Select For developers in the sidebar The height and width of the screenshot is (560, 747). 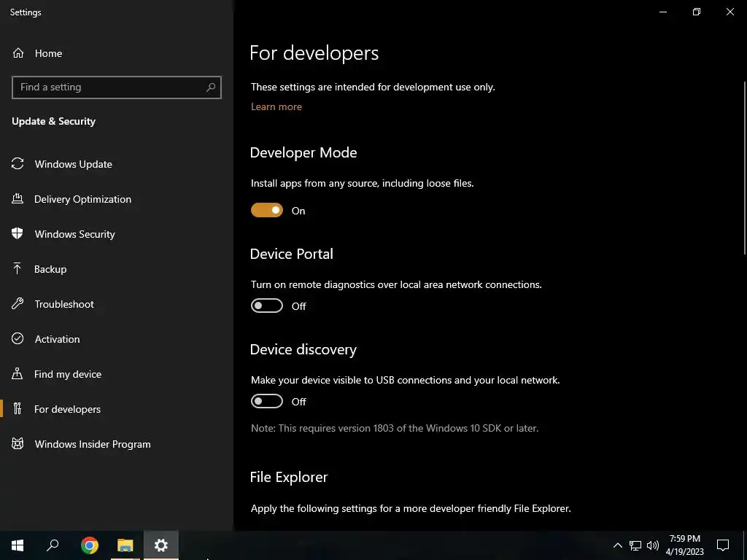coord(117,409)
